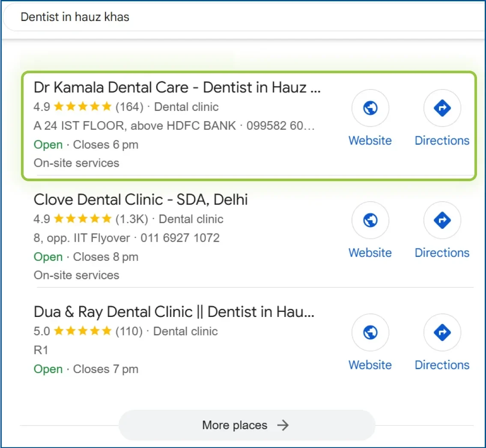Image resolution: width=486 pixels, height=448 pixels.
Task: Click Directions arrow icon for Clove Dental Clinic
Action: (442, 220)
